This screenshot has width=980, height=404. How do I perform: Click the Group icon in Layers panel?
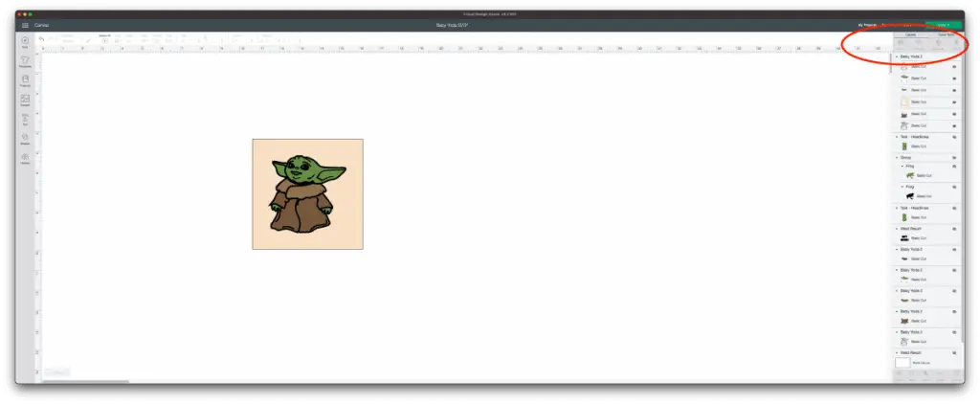(901, 44)
